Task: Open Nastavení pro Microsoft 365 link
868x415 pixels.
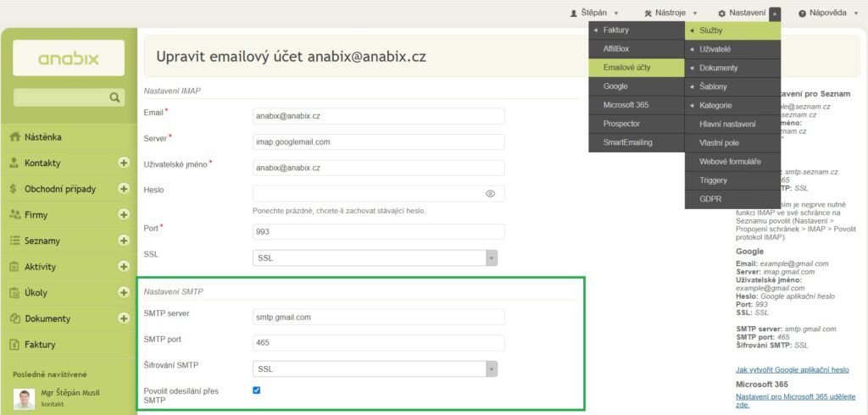Action: coord(795,401)
